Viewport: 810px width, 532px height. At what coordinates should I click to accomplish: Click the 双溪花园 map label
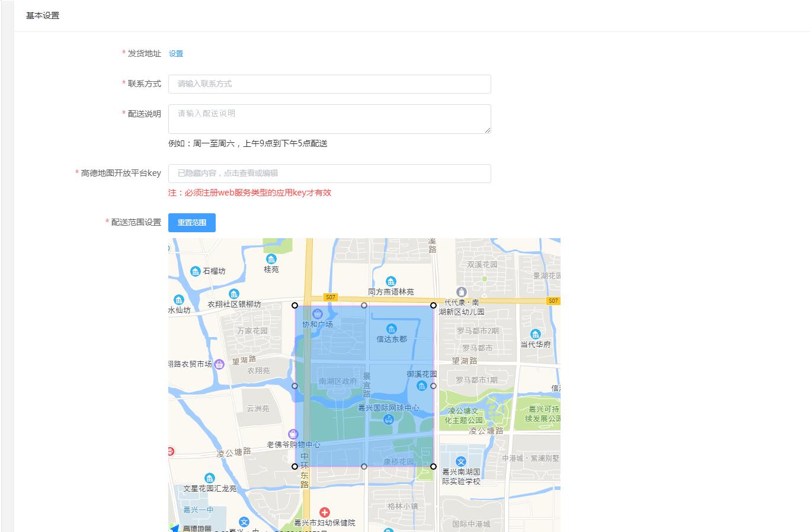click(x=482, y=265)
